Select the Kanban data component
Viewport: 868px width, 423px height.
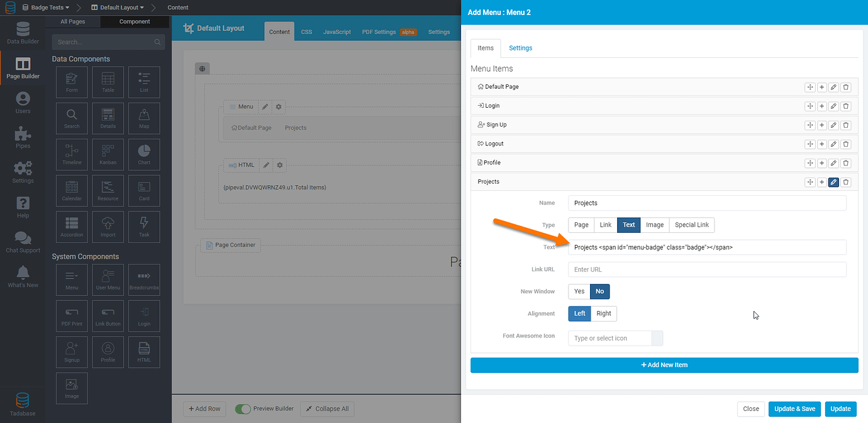tap(108, 154)
